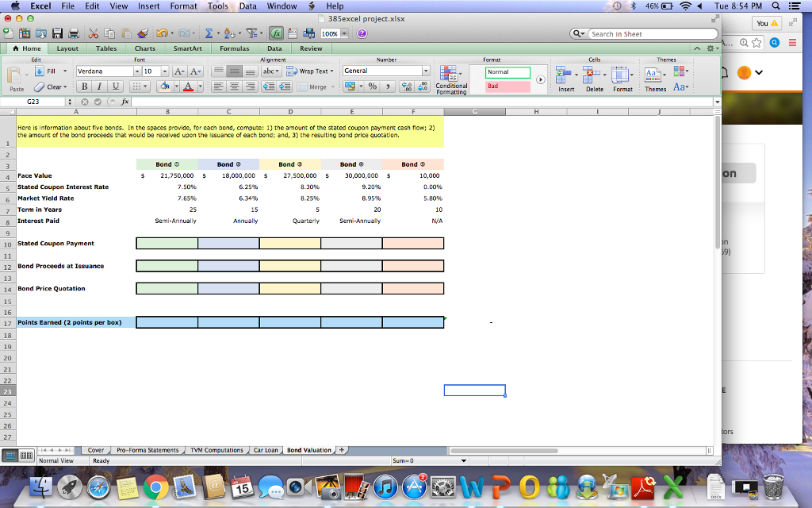Click the Percent Style icon

point(373,86)
